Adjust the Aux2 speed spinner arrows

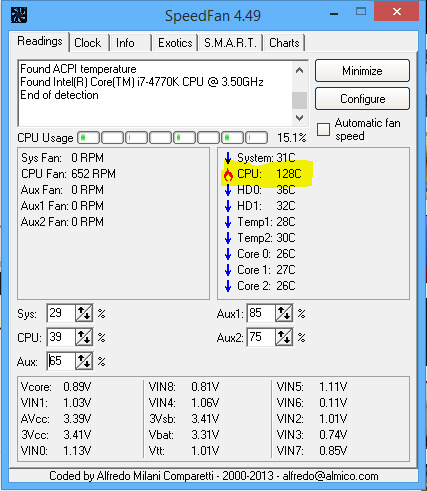coord(284,337)
